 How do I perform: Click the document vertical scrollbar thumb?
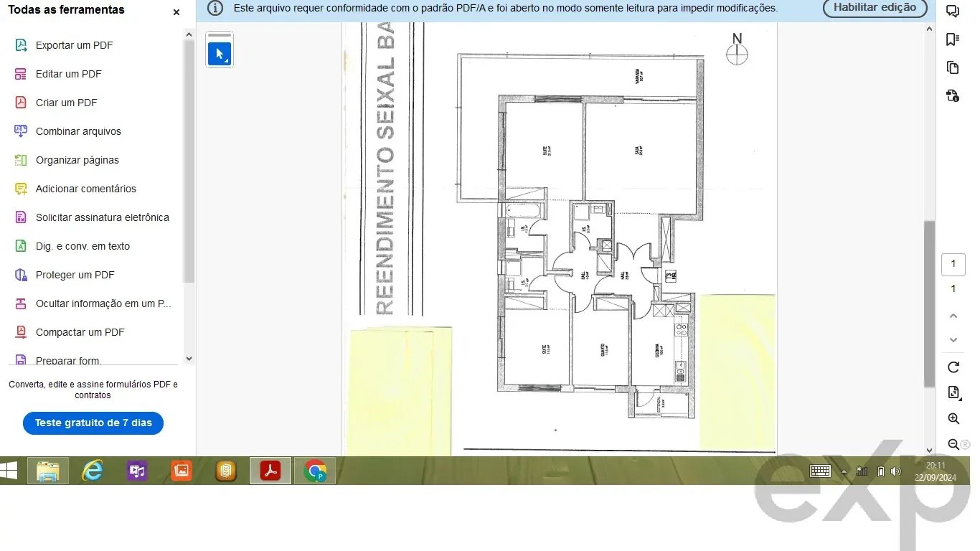[x=930, y=303]
